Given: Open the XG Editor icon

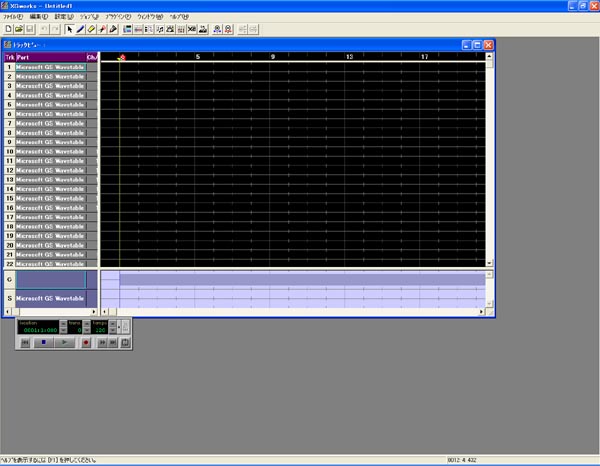Looking at the screenshot, I should (x=192, y=29).
